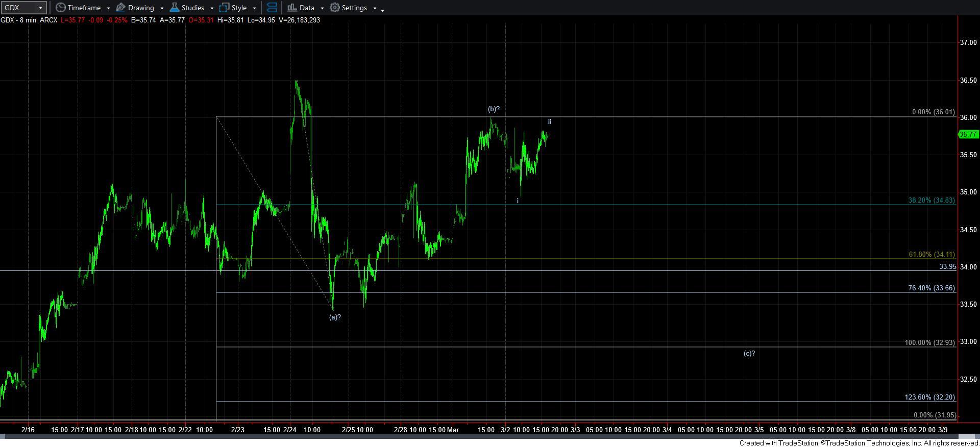Click the 'GDX - 8 min' status text
Viewport: 980px width, 447px height.
pyautogui.click(x=18, y=20)
